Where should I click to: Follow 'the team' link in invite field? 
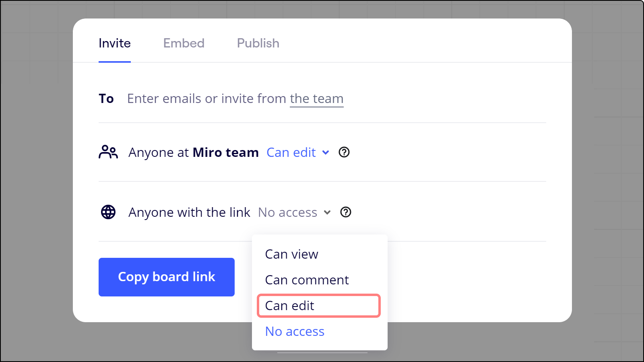tap(316, 99)
